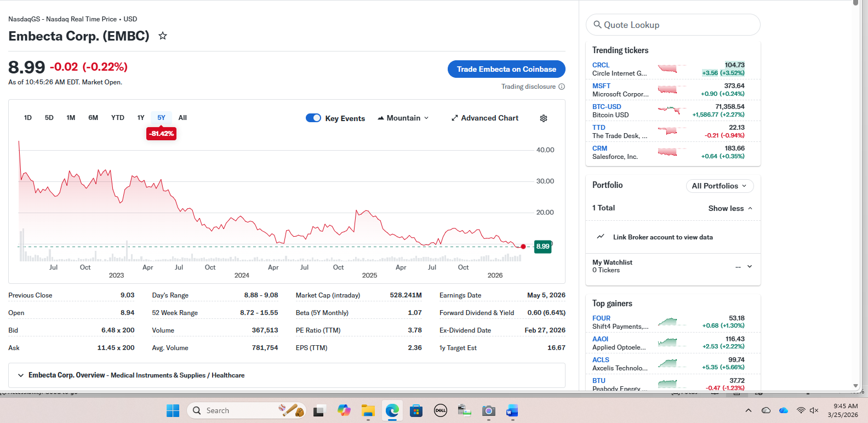The image size is (868, 423).
Task: Expand the Embecta Corp. Overview section
Action: [x=21, y=375]
